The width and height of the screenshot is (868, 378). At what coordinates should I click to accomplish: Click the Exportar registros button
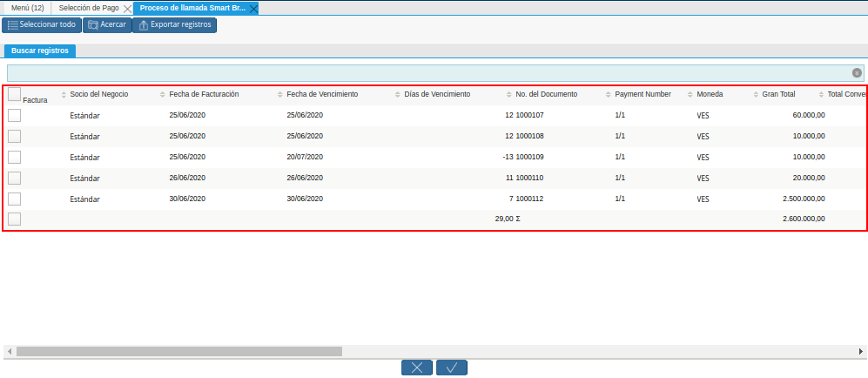click(174, 25)
